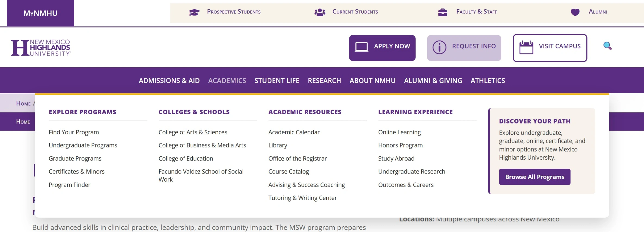This screenshot has height=232, width=644.
Task: Open Outcomes & Careers link
Action: 406,185
